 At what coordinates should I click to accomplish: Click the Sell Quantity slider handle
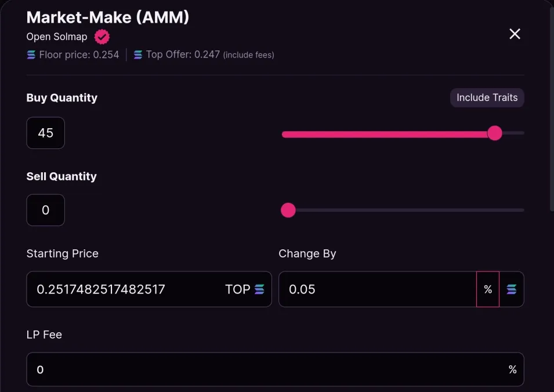click(288, 210)
